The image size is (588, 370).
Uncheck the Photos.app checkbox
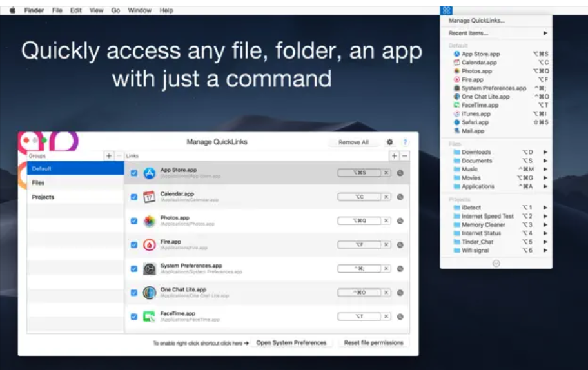(x=134, y=221)
